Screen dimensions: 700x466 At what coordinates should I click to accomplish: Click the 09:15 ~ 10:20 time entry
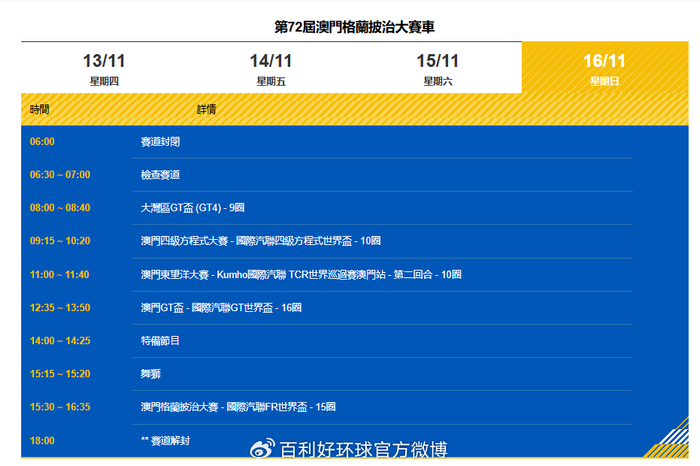pos(60,241)
